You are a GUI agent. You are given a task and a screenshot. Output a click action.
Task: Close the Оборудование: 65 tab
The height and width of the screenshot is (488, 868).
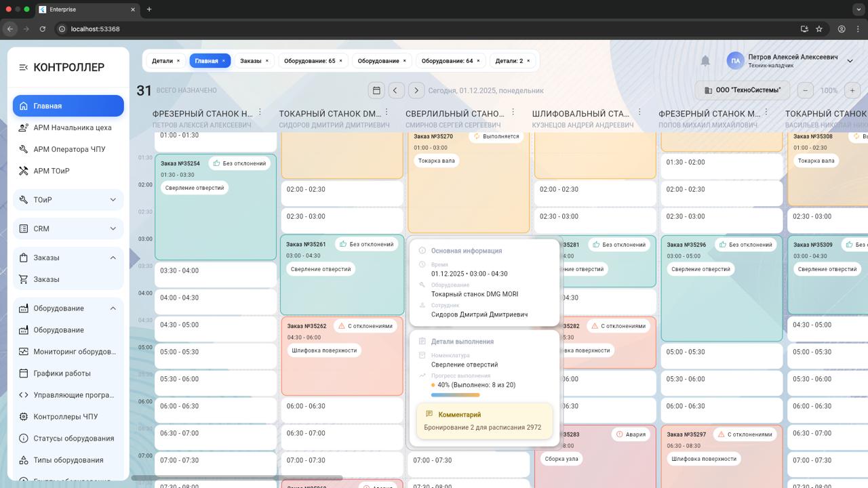[x=340, y=61]
